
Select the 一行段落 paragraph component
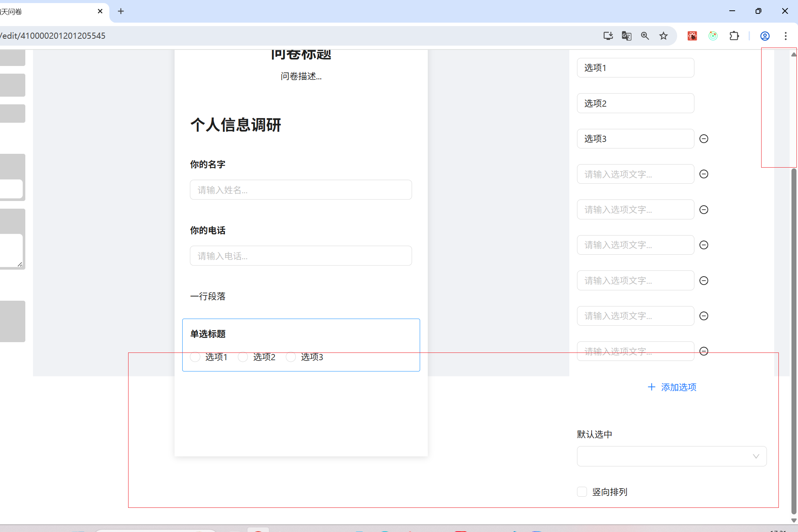pos(208,296)
